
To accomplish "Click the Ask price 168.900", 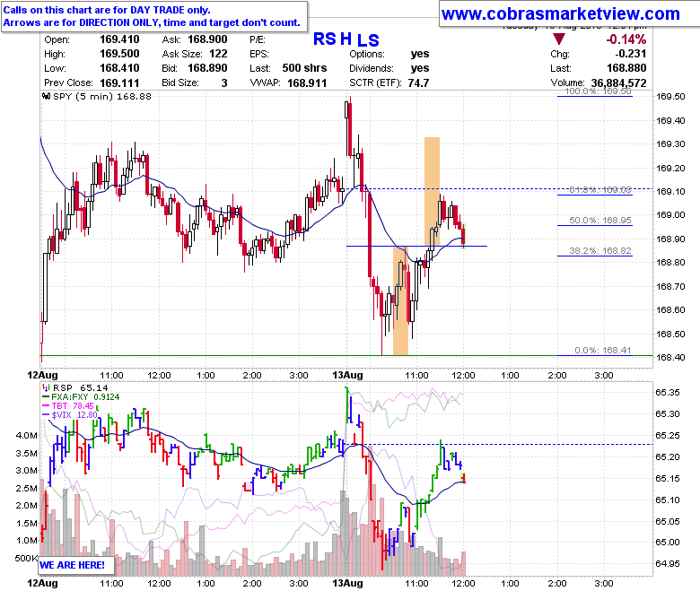I will point(207,39).
